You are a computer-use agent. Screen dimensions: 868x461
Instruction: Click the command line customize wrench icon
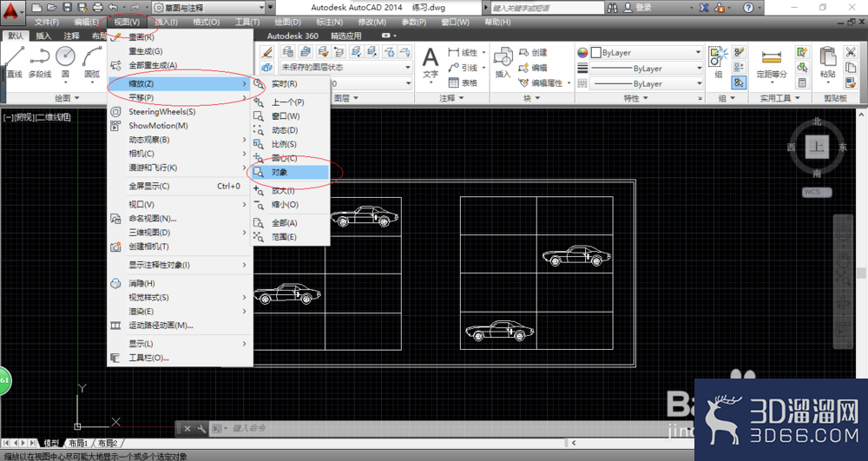201,428
